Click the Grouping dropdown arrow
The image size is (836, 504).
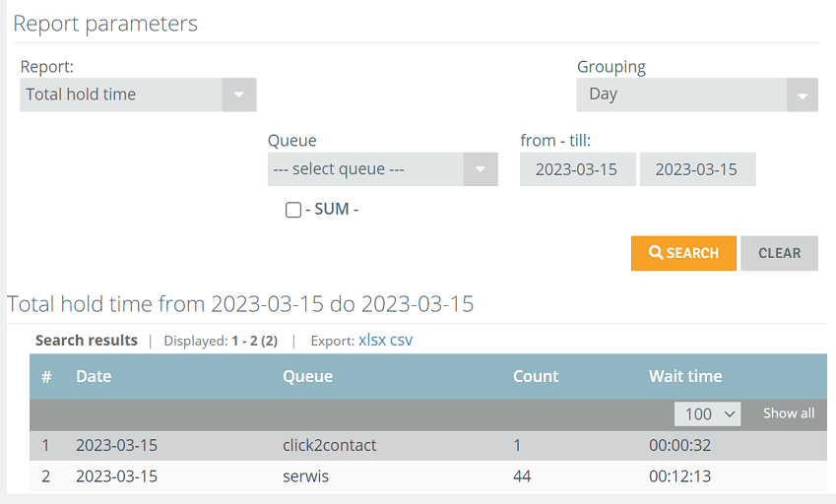(802, 94)
